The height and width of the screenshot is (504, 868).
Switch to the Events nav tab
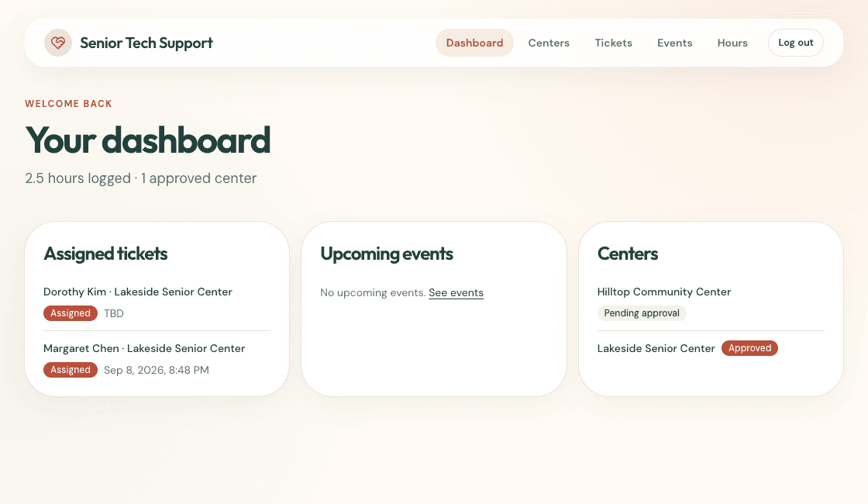(x=674, y=43)
